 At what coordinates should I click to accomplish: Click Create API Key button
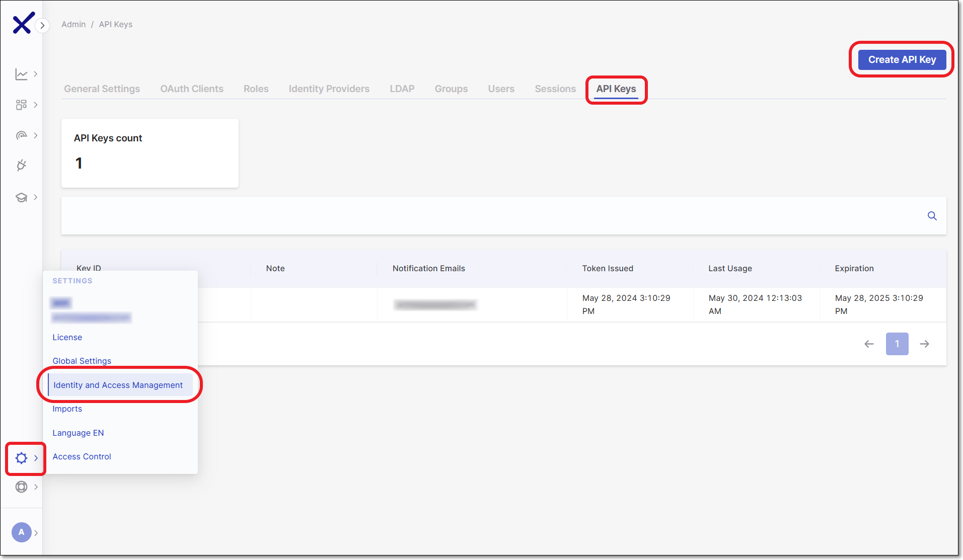click(x=902, y=60)
